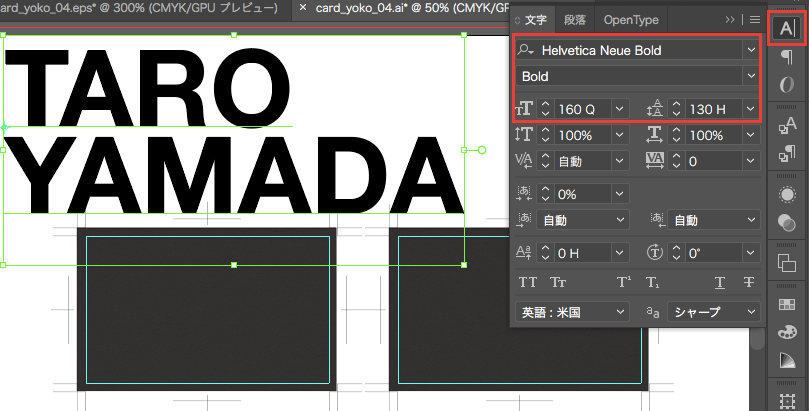809x411 pixels.
Task: Toggle strikethrough text formatting
Action: [747, 283]
